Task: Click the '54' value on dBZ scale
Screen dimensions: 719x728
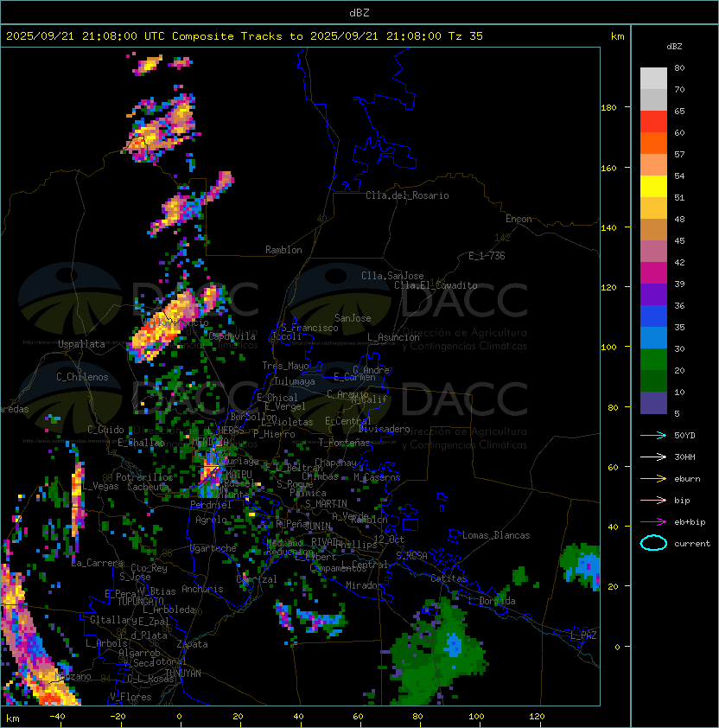Action: tap(679, 176)
